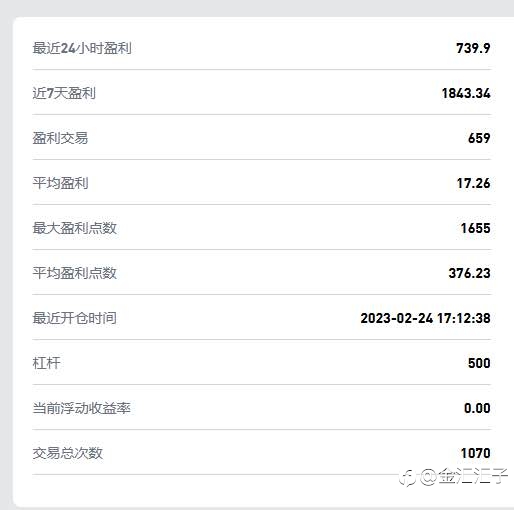This screenshot has height=510, width=514.
Task: Select the 659 profitable trades value
Action: coord(479,138)
